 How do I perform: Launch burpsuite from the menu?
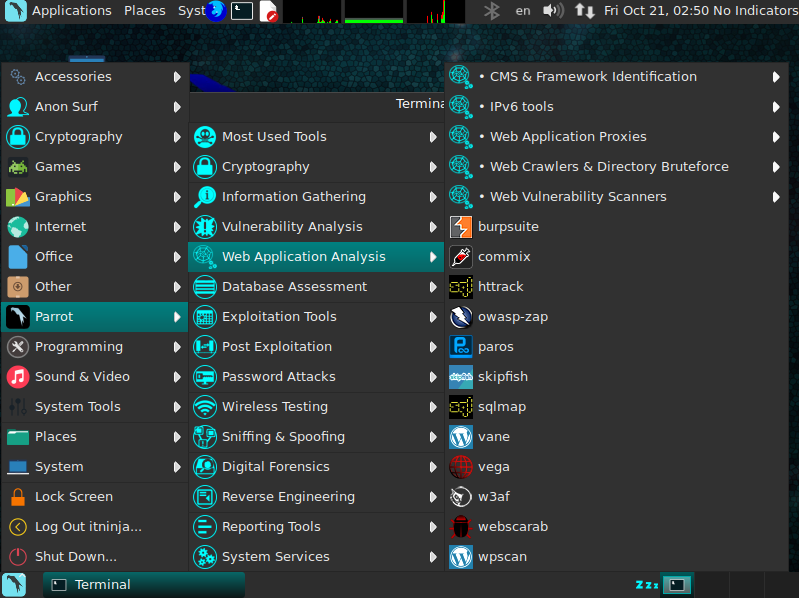click(617, 227)
